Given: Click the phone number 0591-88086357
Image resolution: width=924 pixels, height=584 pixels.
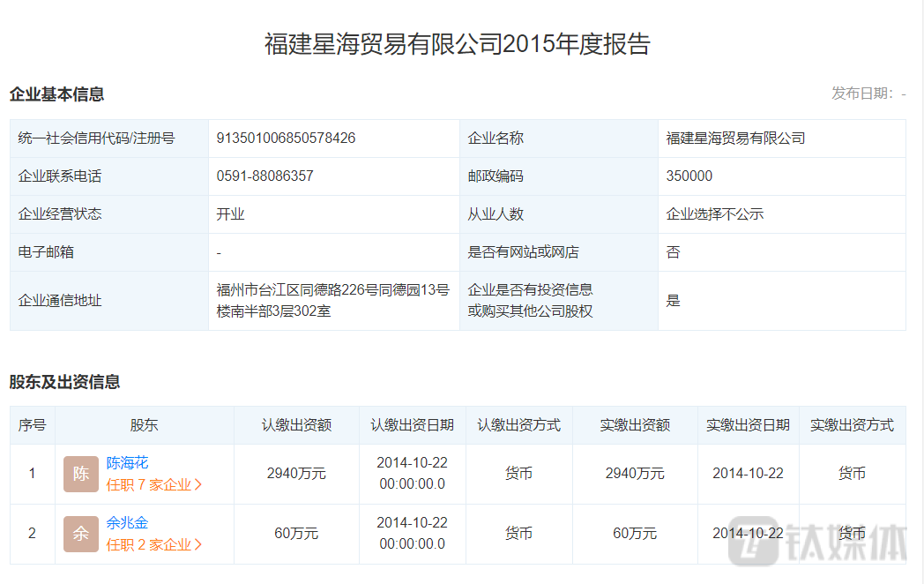Looking at the screenshot, I should [x=265, y=176].
